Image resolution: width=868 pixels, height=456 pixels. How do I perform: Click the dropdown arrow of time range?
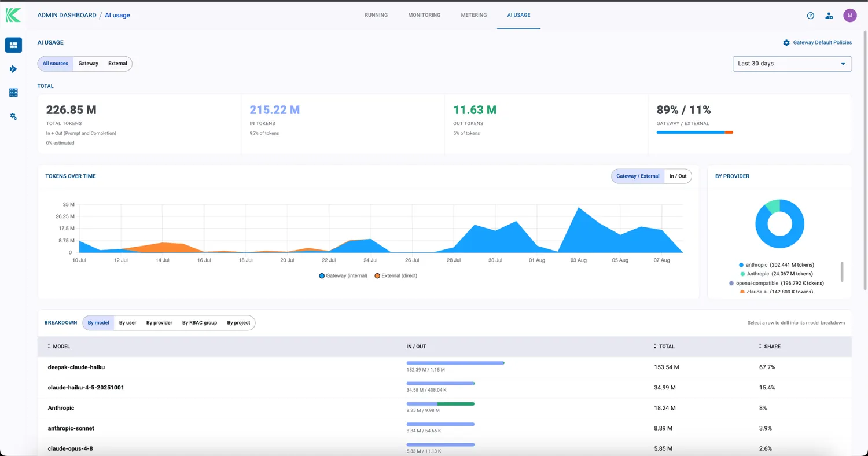click(x=843, y=64)
